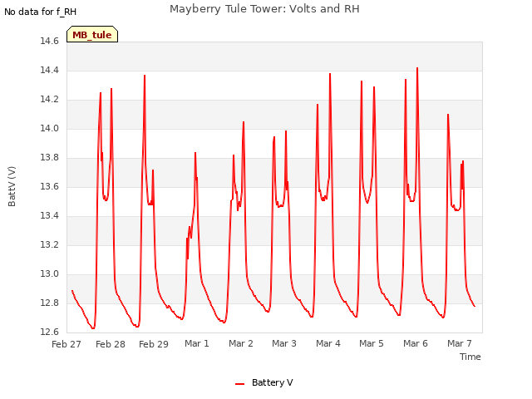
Task: Click the 13.4 y-axis value
Action: coord(50,216)
